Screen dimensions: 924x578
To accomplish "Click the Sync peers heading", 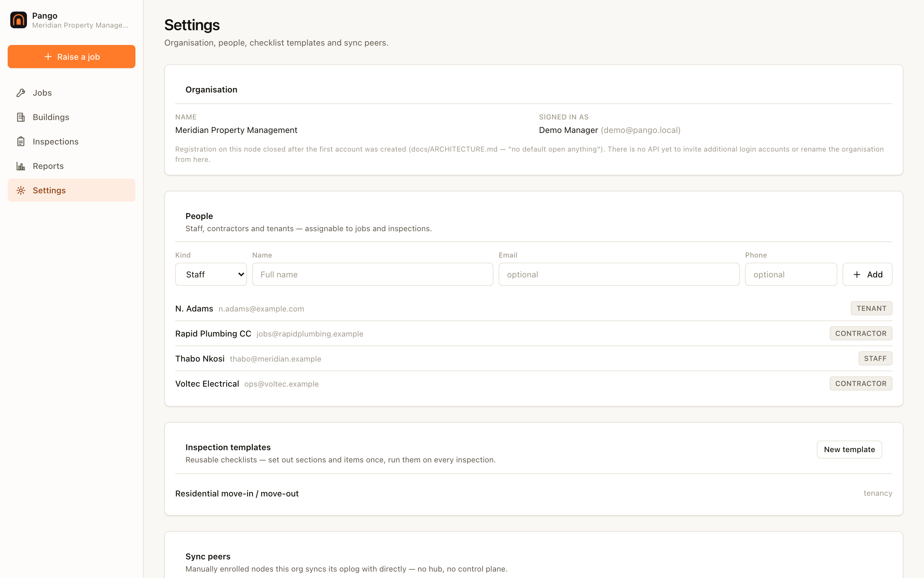I will 208,556.
